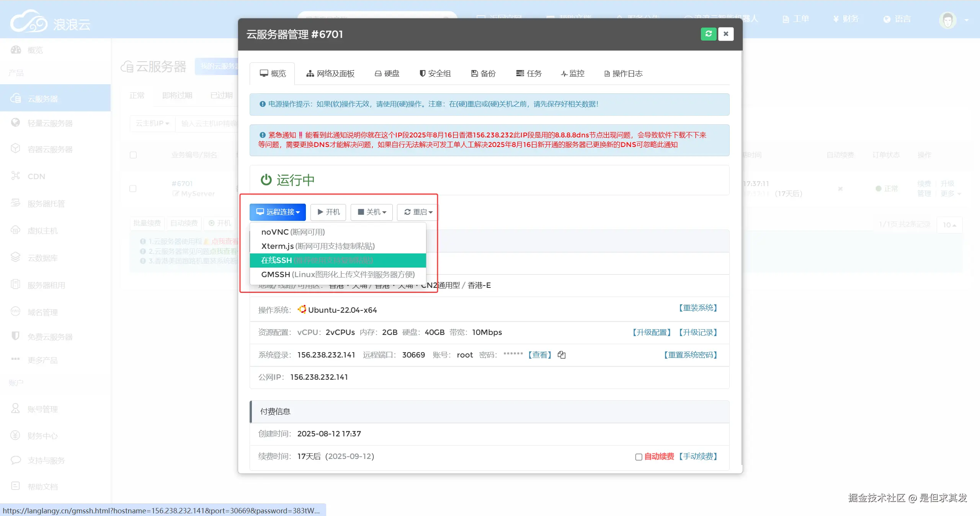Click 【查看】 to reveal the password

coord(539,355)
